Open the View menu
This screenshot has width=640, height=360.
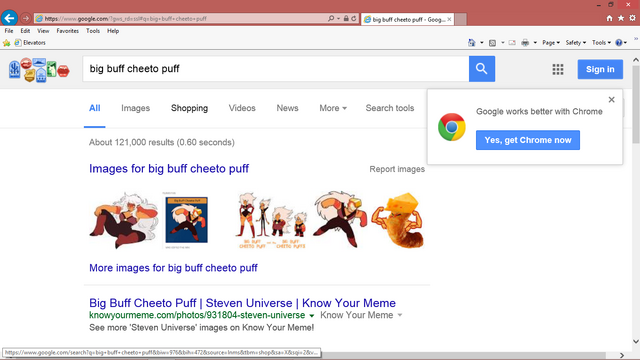pos(43,31)
